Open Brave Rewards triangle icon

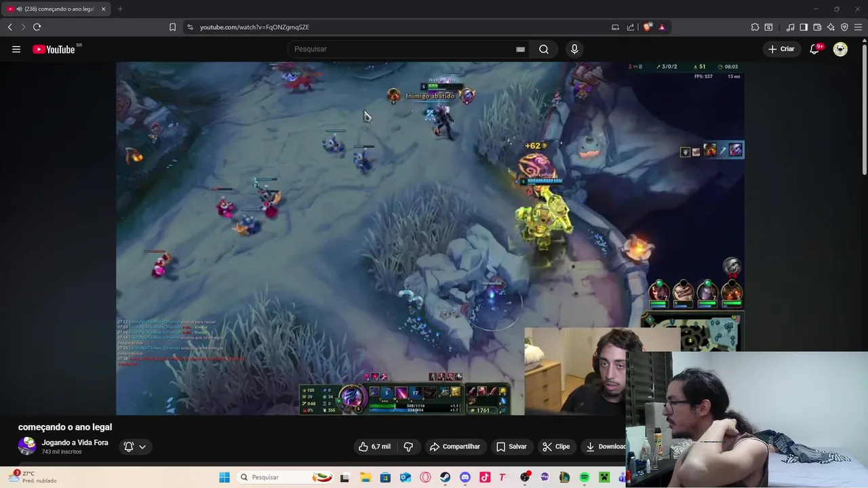tap(662, 27)
